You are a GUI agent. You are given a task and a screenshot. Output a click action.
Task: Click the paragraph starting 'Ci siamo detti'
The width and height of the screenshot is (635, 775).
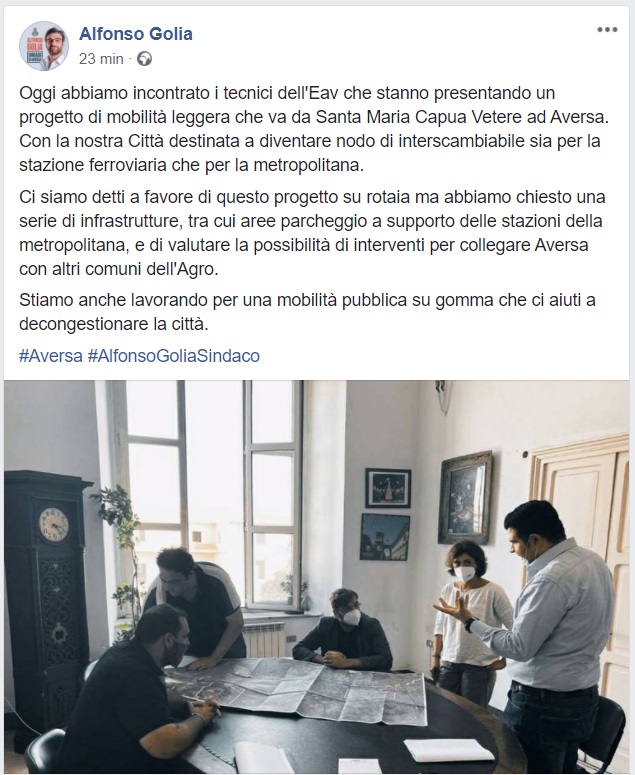[312, 233]
